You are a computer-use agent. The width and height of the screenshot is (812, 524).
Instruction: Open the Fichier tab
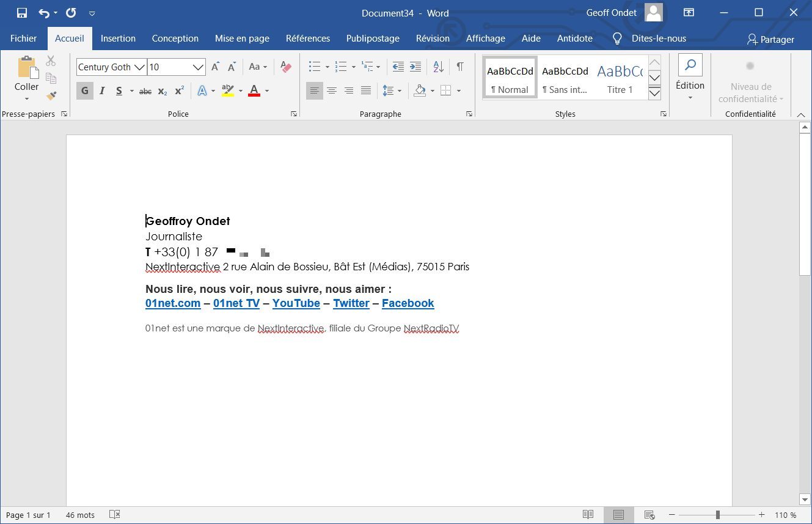(x=24, y=39)
